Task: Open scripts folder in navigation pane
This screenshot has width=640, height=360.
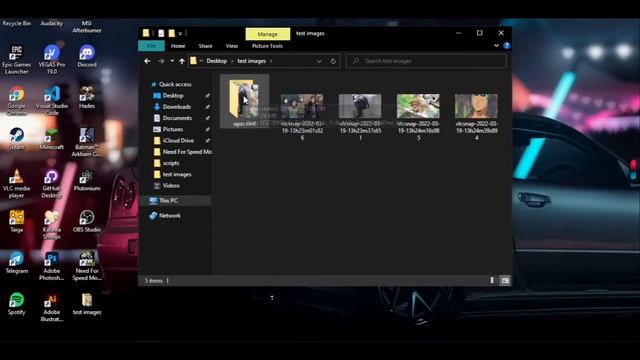Action: [171, 163]
